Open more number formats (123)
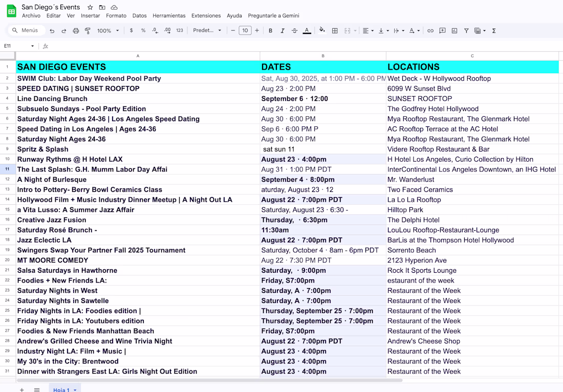The height and width of the screenshot is (392, 563). (x=180, y=31)
